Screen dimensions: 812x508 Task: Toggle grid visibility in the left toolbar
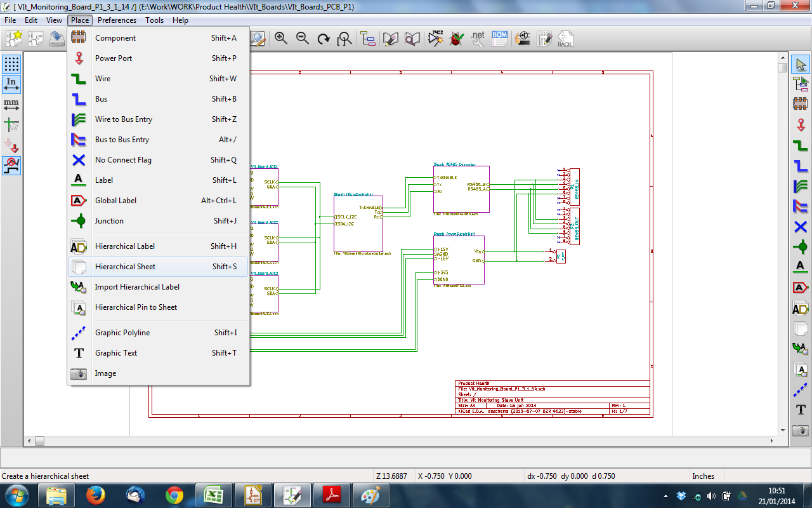[x=11, y=64]
